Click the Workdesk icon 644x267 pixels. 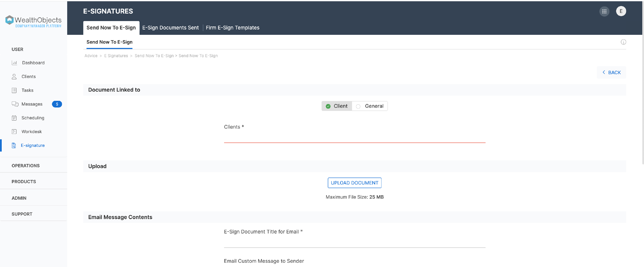pyautogui.click(x=14, y=132)
